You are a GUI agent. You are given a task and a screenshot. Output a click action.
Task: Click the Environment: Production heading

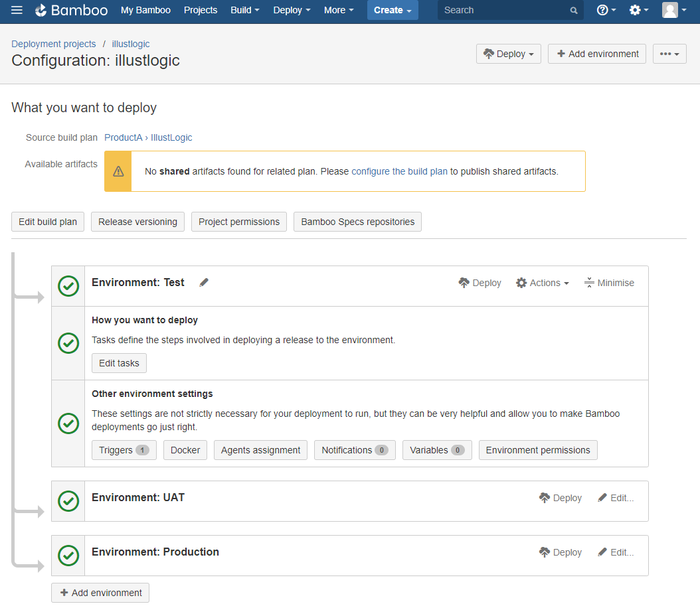pyautogui.click(x=155, y=552)
